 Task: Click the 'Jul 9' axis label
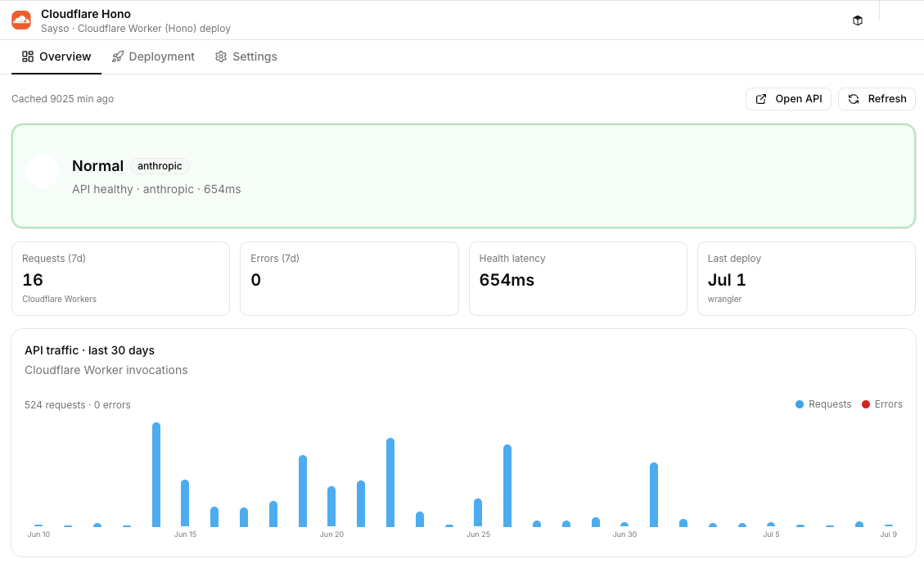[889, 534]
